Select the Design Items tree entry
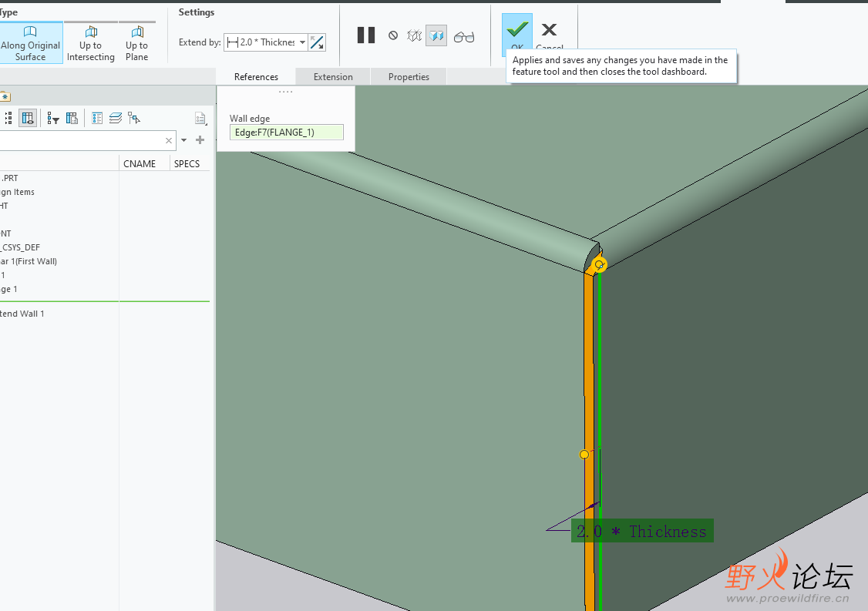This screenshot has width=868, height=611. tap(17, 192)
